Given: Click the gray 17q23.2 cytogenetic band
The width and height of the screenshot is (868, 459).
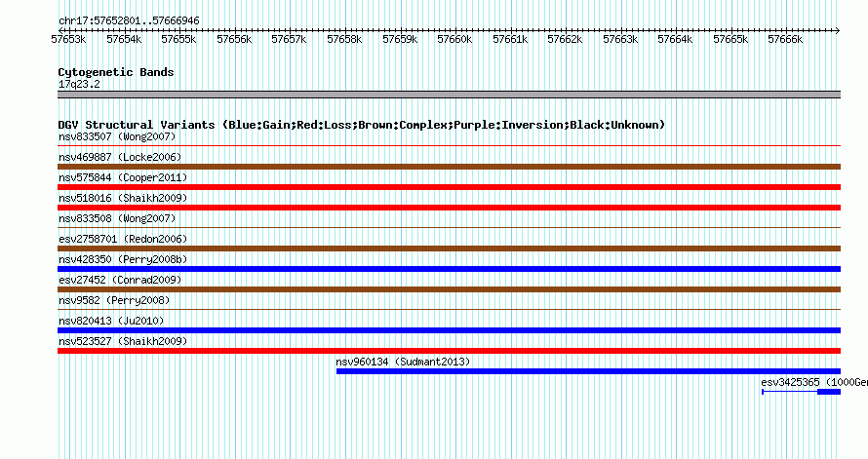Looking at the screenshot, I should 449,95.
